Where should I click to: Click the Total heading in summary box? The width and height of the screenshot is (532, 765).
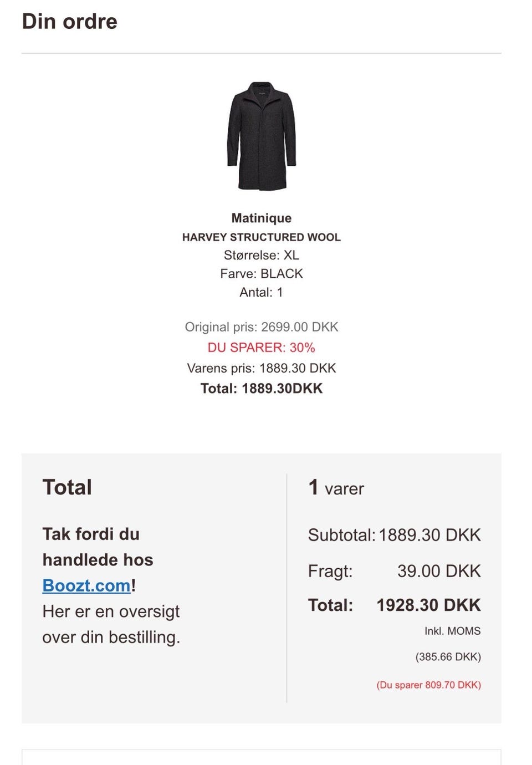[x=67, y=487]
